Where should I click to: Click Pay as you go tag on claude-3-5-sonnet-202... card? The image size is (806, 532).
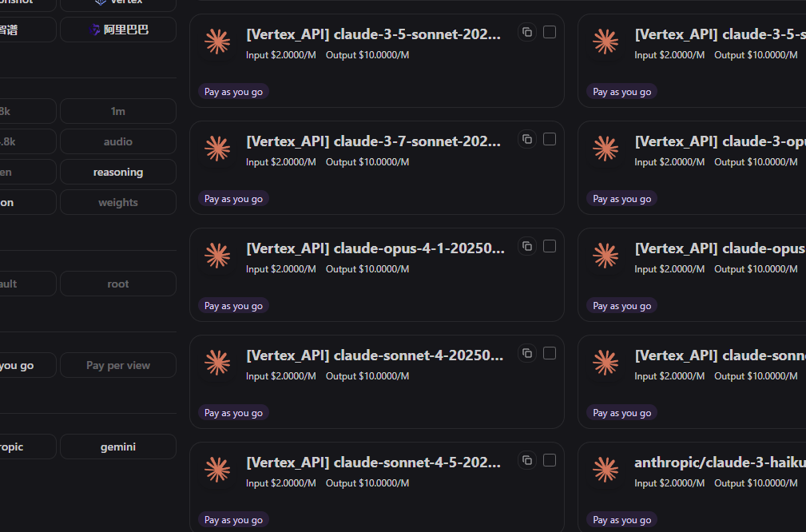point(233,92)
